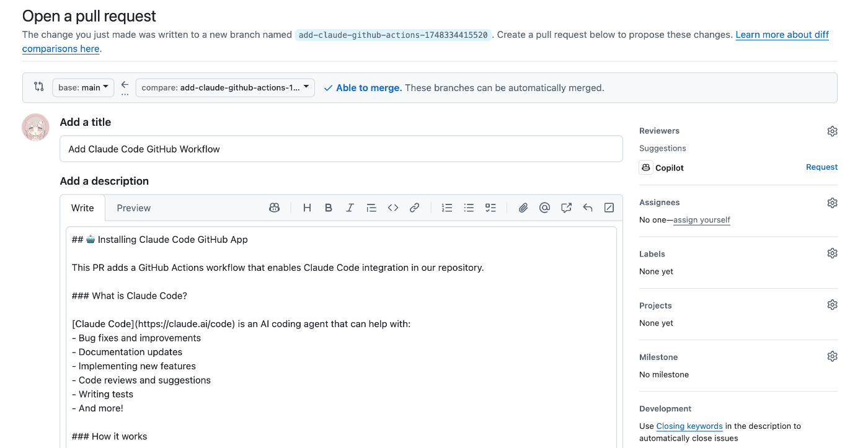Viewport: 868px width, 448px height.
Task: Add a bulleted unordered list
Action: tap(469, 208)
